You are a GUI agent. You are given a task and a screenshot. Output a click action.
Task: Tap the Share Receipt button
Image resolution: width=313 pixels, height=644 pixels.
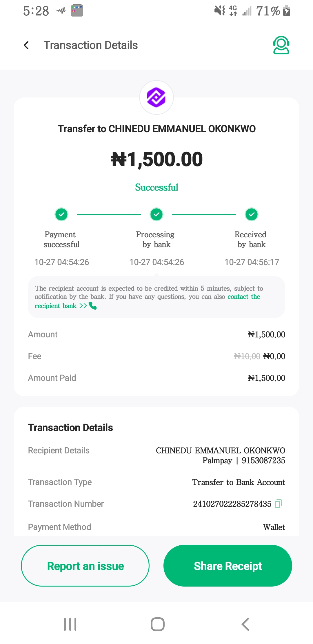click(x=228, y=566)
